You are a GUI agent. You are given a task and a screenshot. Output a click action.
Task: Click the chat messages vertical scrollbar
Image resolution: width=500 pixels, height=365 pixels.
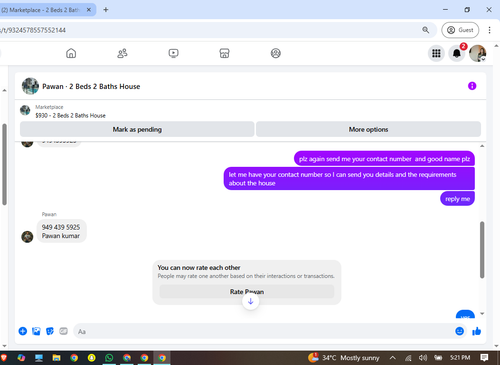point(482,249)
